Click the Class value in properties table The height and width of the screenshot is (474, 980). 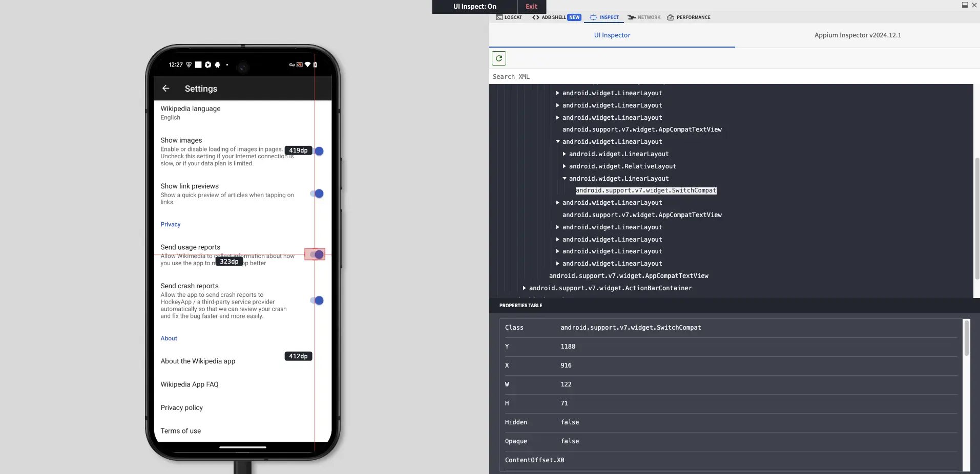pyautogui.click(x=631, y=328)
